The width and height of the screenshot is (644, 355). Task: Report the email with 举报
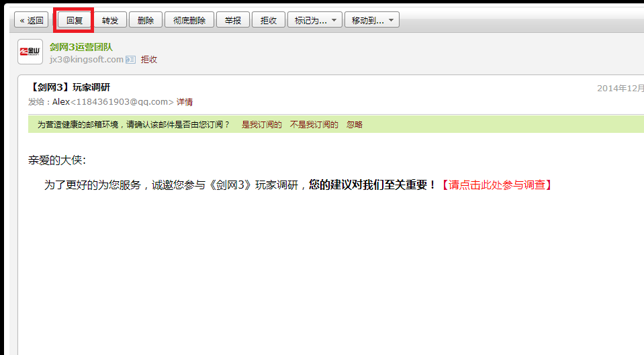pyautogui.click(x=233, y=20)
